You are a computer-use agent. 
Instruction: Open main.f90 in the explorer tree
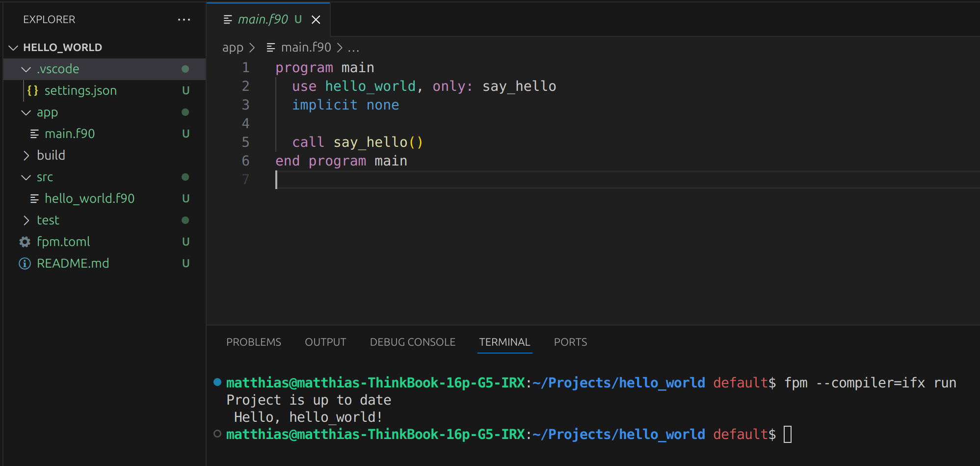[70, 134]
